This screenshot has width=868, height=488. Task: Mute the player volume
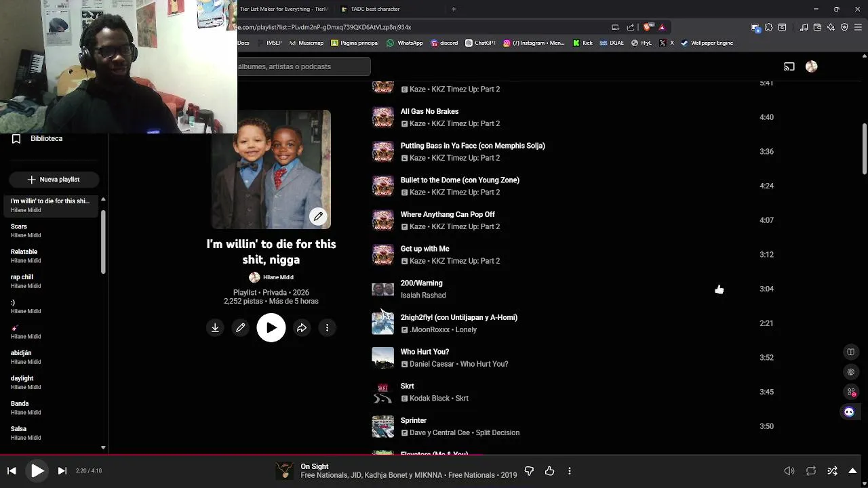pyautogui.click(x=789, y=470)
